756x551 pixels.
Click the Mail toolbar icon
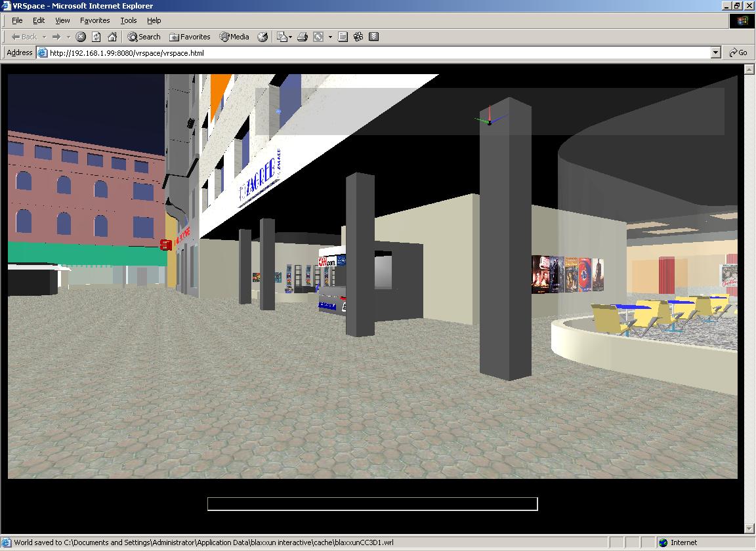pos(282,37)
